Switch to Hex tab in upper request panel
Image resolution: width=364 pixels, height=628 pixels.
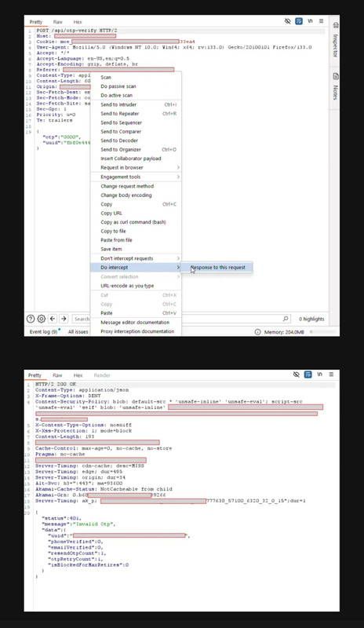pyautogui.click(x=78, y=22)
